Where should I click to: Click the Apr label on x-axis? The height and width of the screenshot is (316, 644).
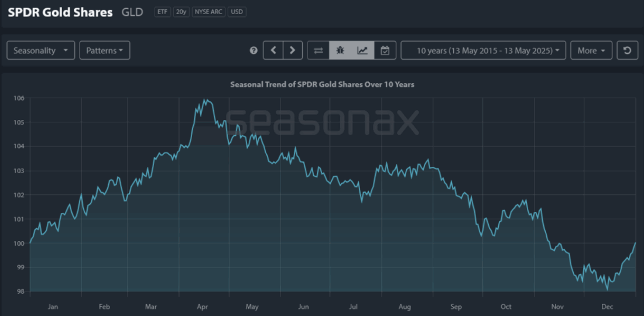(203, 307)
